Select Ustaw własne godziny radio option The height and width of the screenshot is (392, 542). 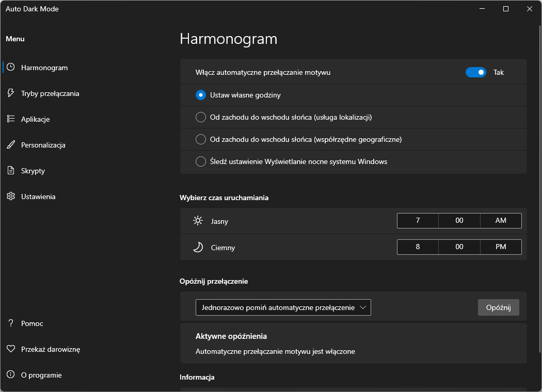click(x=200, y=95)
